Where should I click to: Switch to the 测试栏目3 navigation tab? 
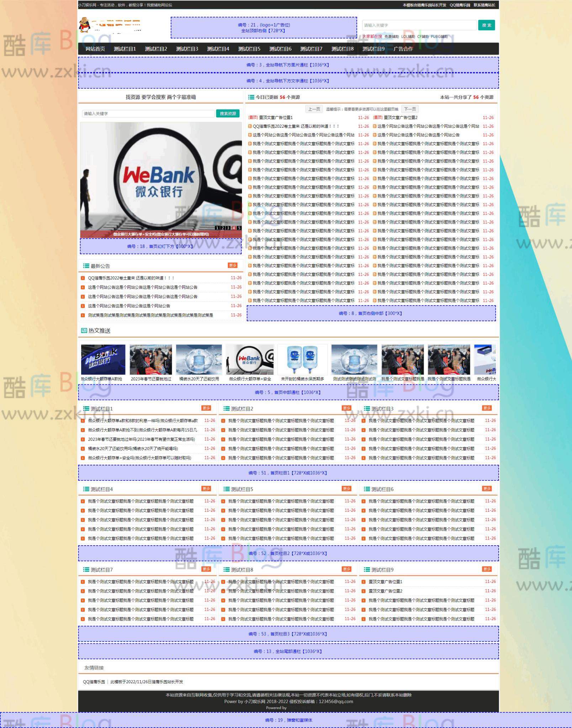pos(187,49)
